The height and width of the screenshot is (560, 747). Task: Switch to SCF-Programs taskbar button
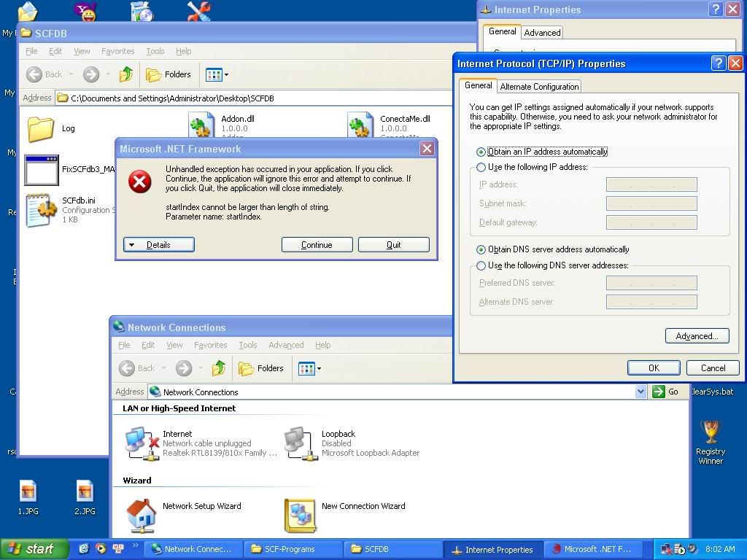point(293,549)
